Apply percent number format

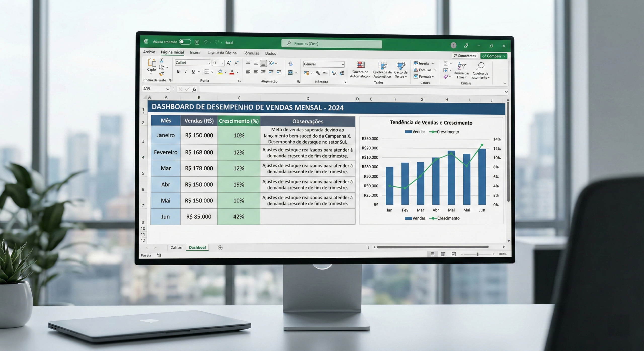pyautogui.click(x=318, y=73)
